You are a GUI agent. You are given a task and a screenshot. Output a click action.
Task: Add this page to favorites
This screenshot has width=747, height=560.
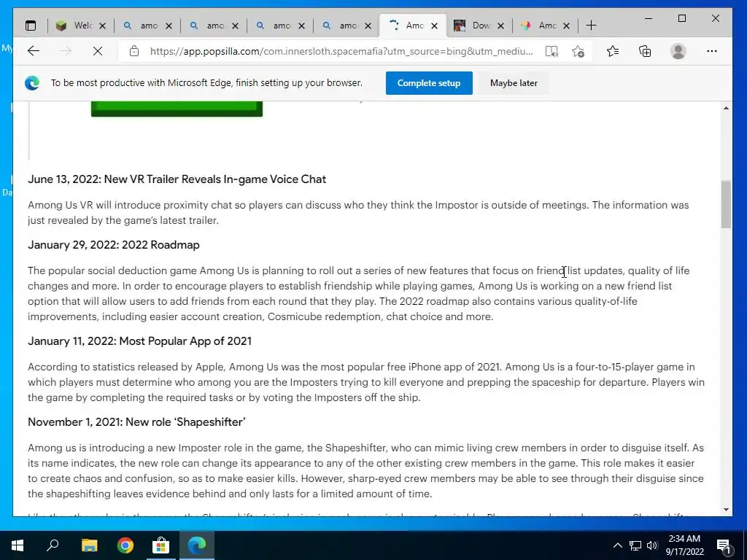[578, 51]
